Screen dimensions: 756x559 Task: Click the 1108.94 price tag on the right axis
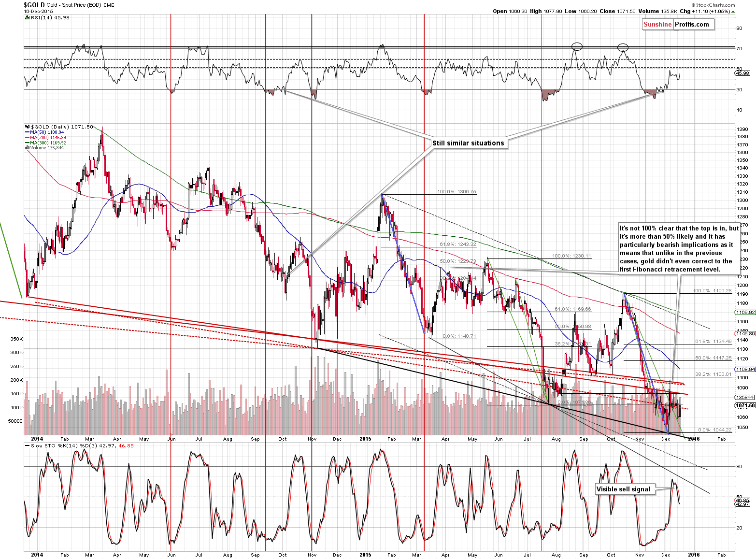[746, 369]
